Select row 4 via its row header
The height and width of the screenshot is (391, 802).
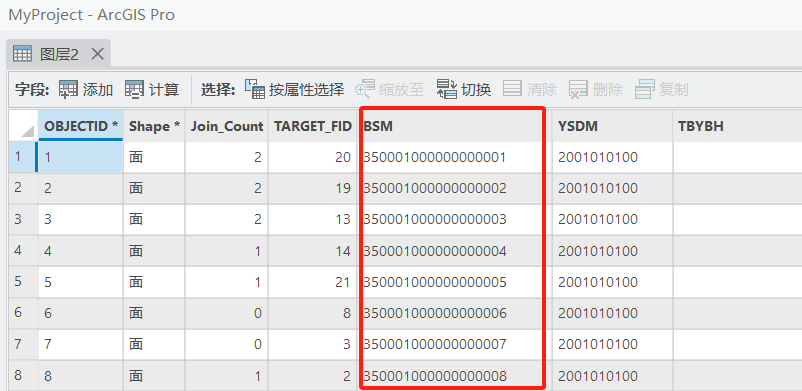(x=24, y=251)
